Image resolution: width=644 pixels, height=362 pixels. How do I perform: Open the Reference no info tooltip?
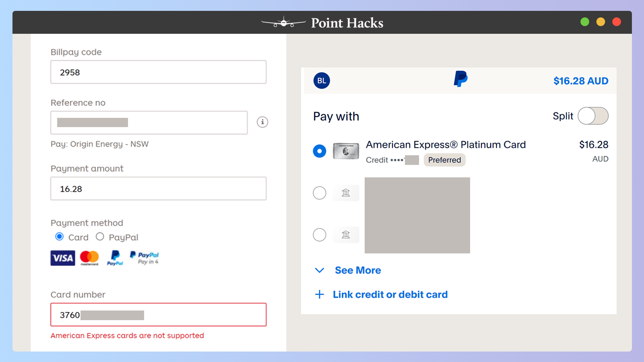pos(262,122)
